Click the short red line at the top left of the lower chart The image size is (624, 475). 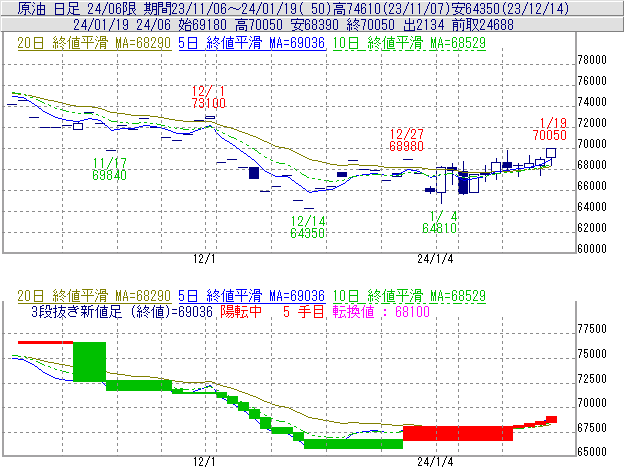(x=45, y=342)
